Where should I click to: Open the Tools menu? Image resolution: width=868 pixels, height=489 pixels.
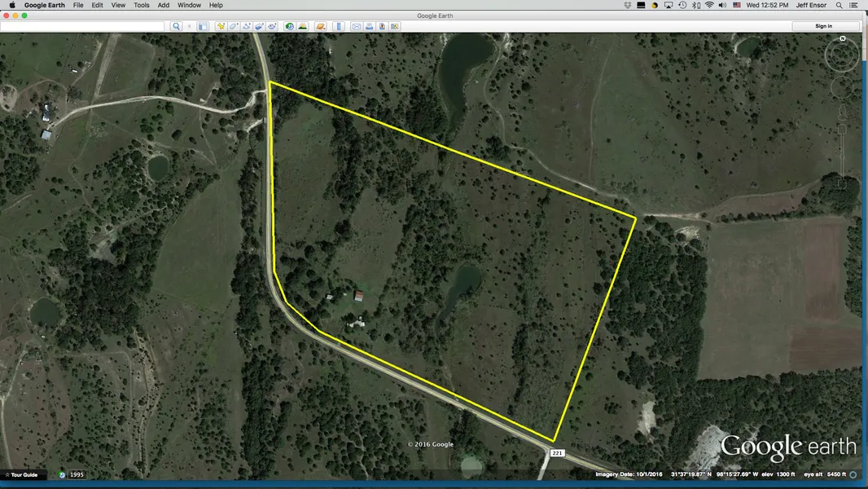click(x=142, y=5)
